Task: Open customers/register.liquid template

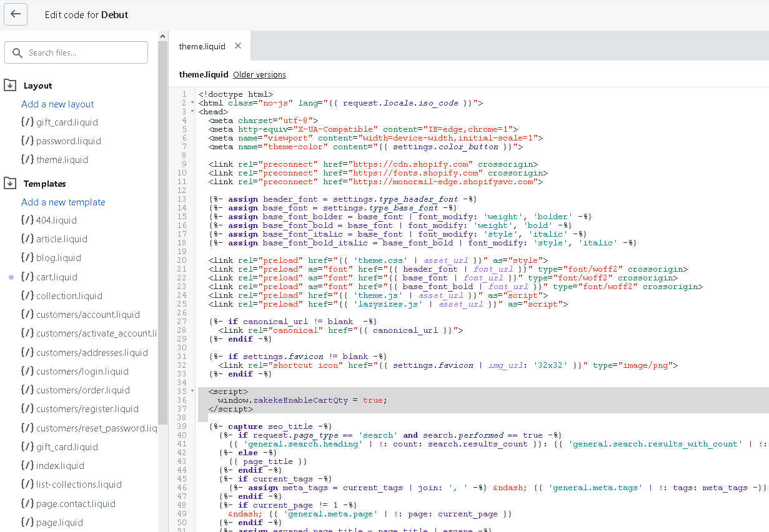Action: [87, 409]
